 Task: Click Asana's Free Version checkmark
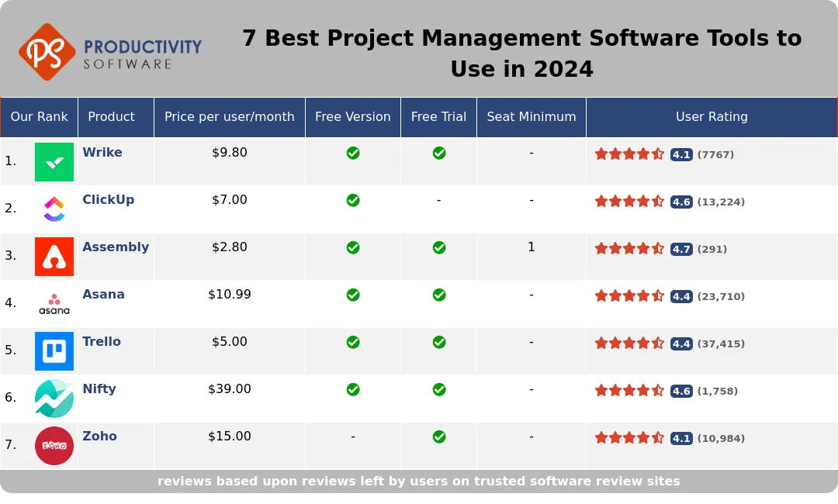coord(353,295)
